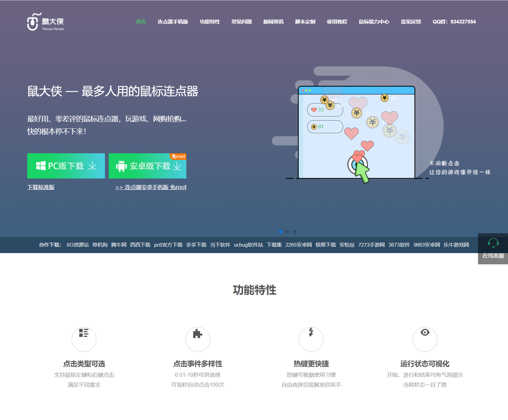Screen dimensions: 508x420
Task: Click the orange 免root badge
Action: click(178, 156)
